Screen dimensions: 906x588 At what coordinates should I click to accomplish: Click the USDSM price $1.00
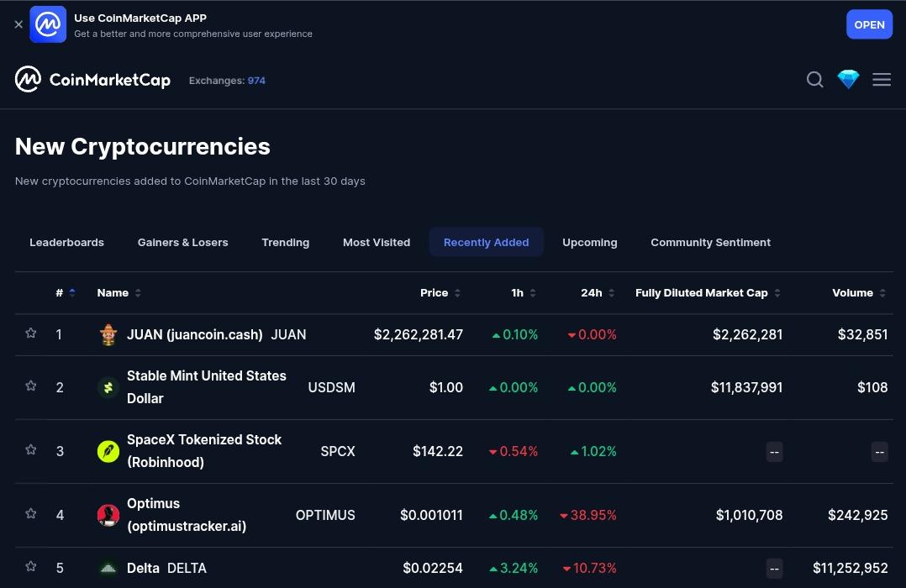[x=445, y=387]
